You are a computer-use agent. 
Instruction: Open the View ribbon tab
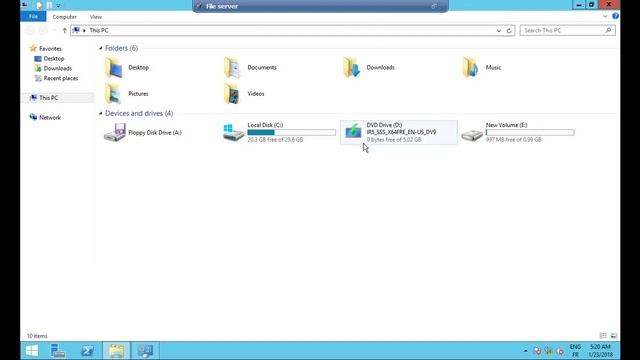[96, 17]
